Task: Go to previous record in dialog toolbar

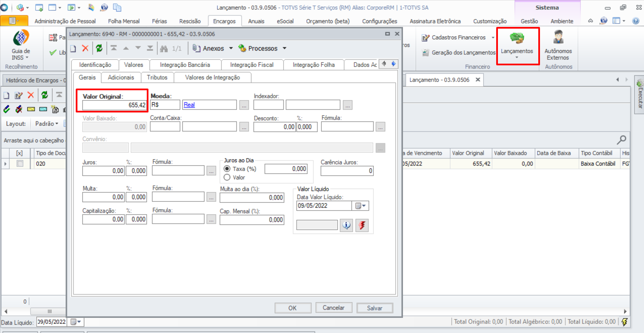Action: click(126, 48)
